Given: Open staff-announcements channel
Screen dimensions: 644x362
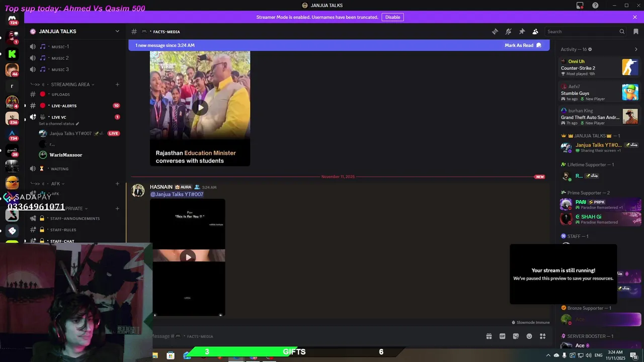Looking at the screenshot, I should point(75,219).
